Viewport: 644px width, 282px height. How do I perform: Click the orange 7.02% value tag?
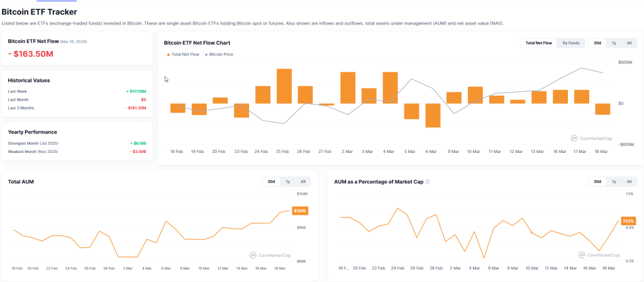(628, 221)
